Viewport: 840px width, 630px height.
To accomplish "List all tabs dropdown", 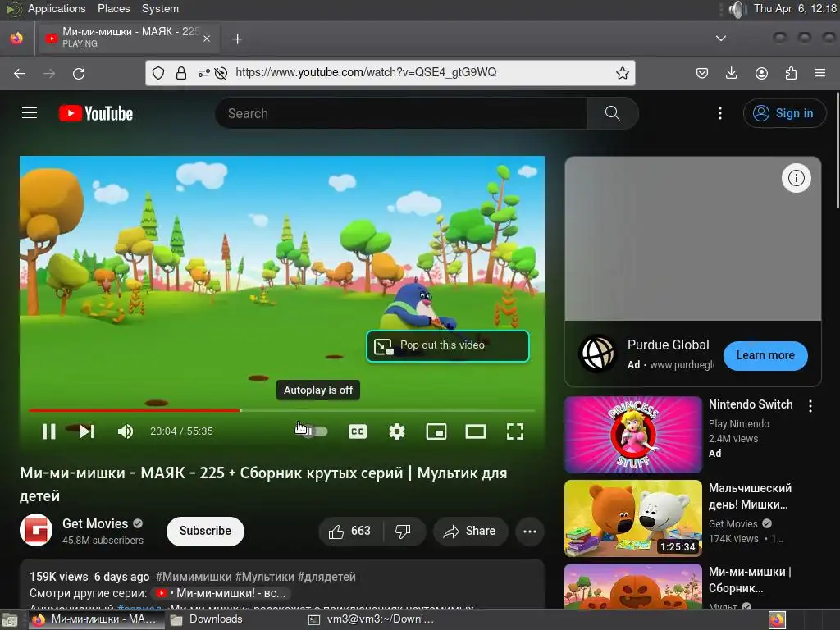I will (x=721, y=38).
